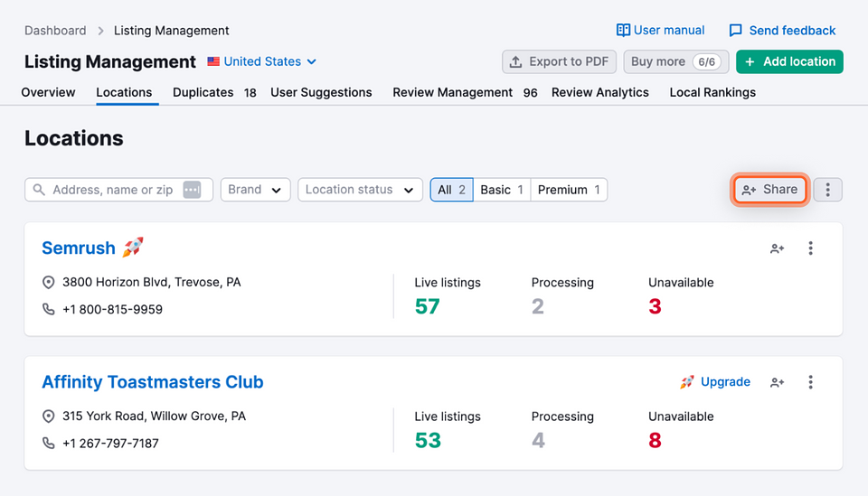Open User manual book icon link

click(x=660, y=30)
